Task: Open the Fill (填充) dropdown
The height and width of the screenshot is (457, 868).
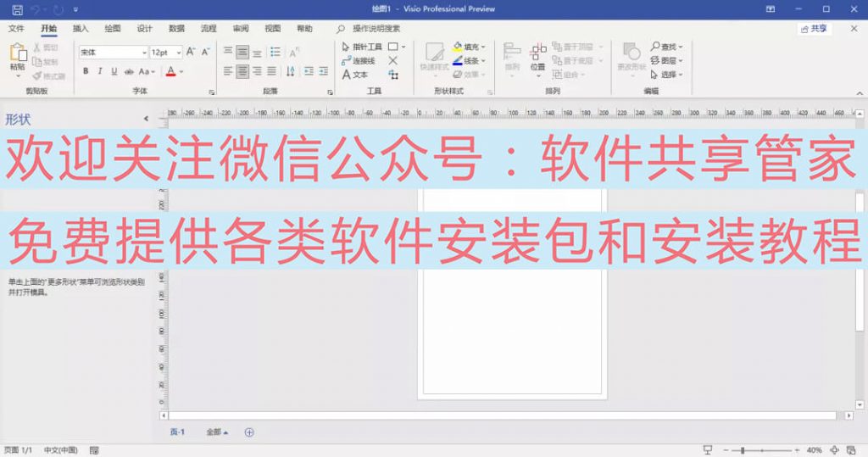Action: coord(470,47)
